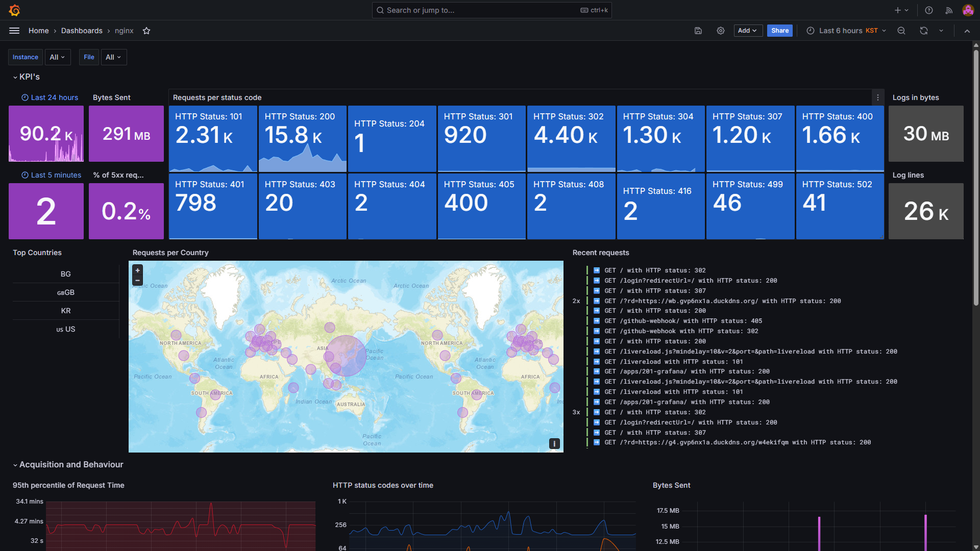Screen dimensions: 980x551
Task: Open the Add dropdown button
Action: (x=748, y=31)
